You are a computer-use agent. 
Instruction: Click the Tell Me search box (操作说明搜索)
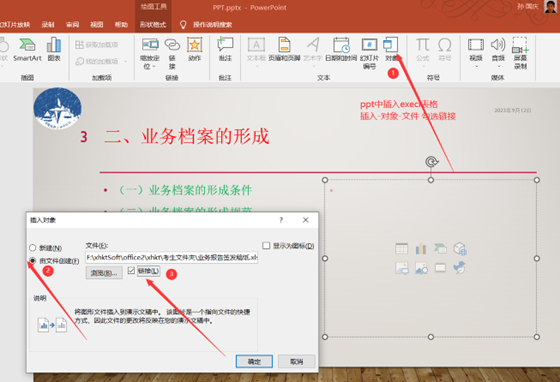(212, 25)
